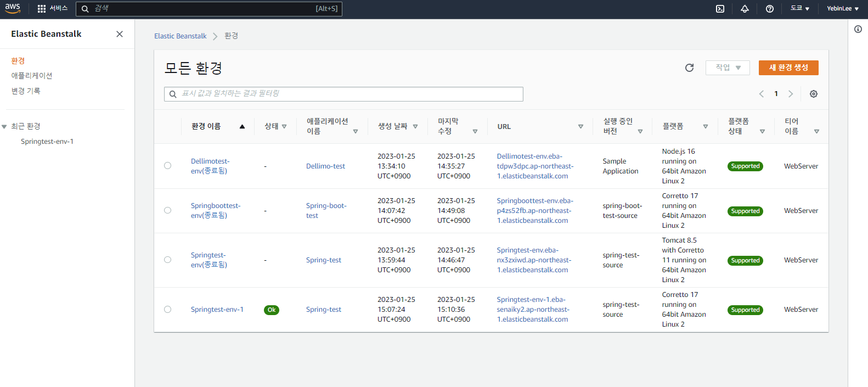Viewport: 868px width, 387px height.
Task: Click Supported badge in Dellimotest-env row
Action: point(745,166)
